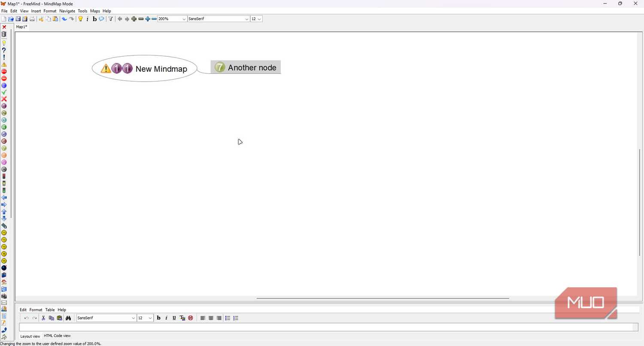644x346 pixels.
Task: Toggle bold in the note editor toolbar
Action: click(x=158, y=318)
